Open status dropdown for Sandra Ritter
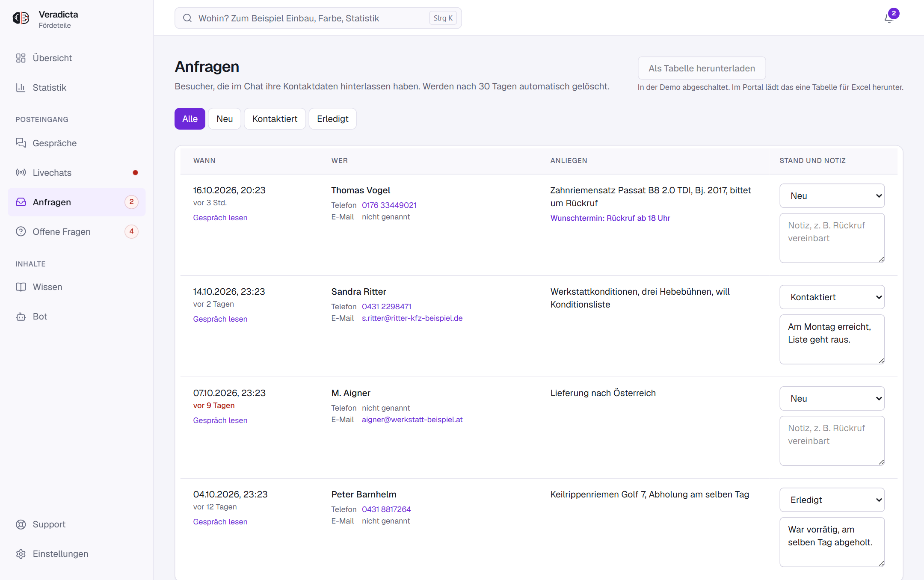The width and height of the screenshot is (924, 580). [x=832, y=297]
